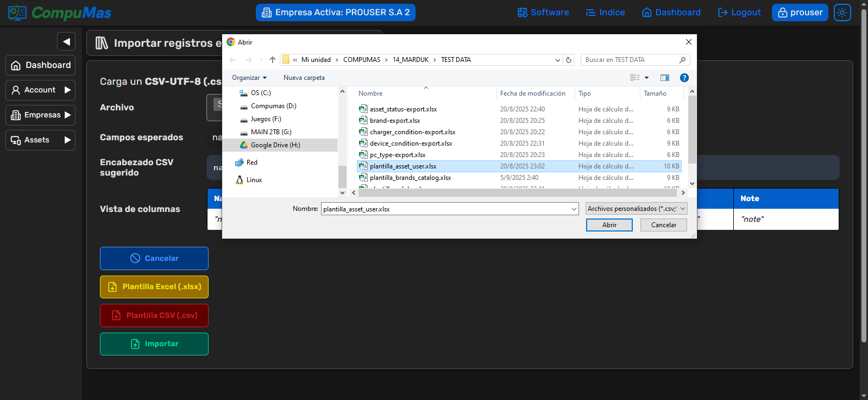Open the Indice menu in top navigation
This screenshot has width=868, height=400.
[605, 12]
